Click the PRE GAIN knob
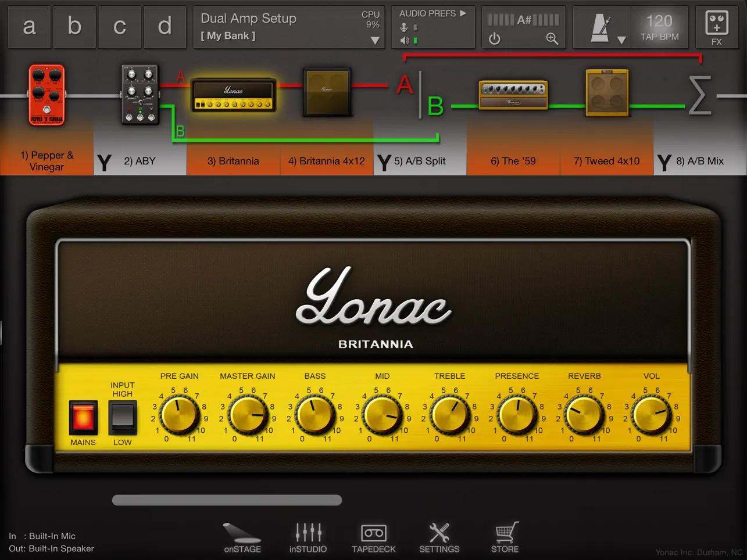The width and height of the screenshot is (747, 560). coord(180,415)
